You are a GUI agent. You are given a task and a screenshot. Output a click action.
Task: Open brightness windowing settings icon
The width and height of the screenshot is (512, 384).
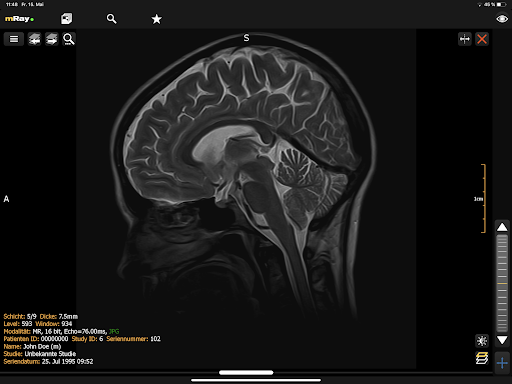482,341
